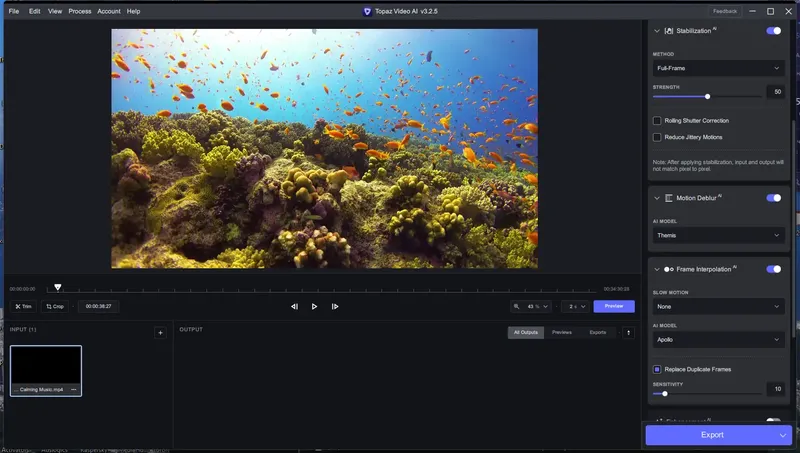The image size is (800, 453).
Task: Toggle Frame Interpolation off
Action: [x=773, y=269]
